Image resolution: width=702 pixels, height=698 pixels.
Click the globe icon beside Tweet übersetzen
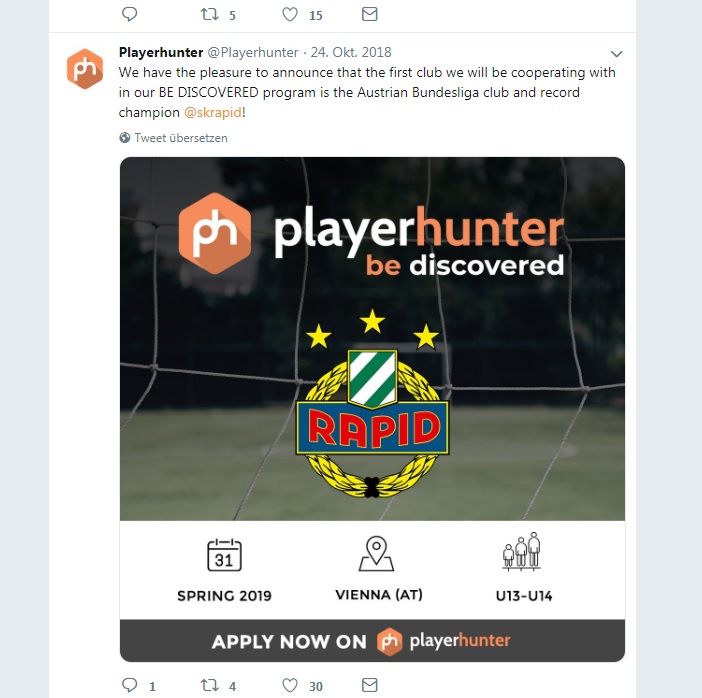tap(125, 138)
